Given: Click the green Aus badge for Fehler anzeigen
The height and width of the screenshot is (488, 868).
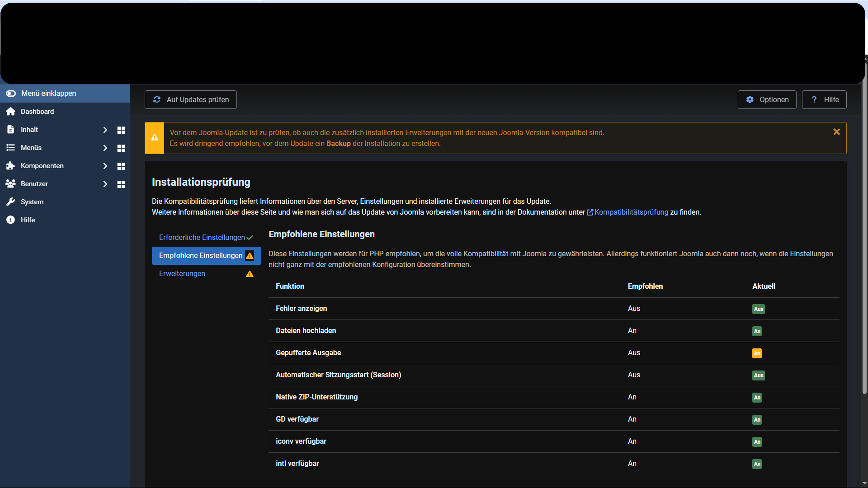Looking at the screenshot, I should coord(758,309).
